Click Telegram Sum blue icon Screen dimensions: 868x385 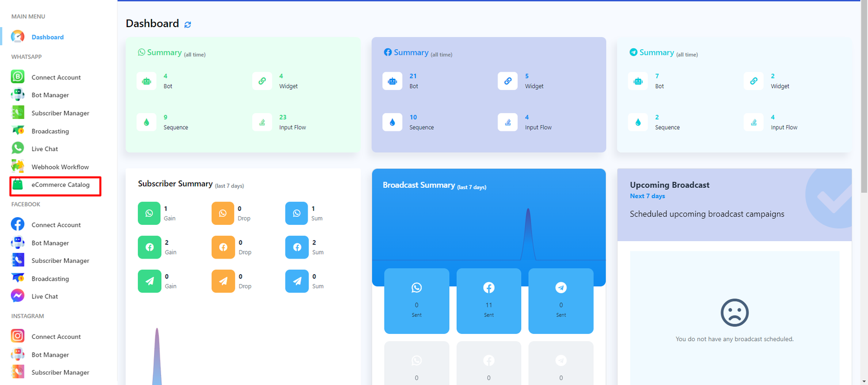click(297, 281)
